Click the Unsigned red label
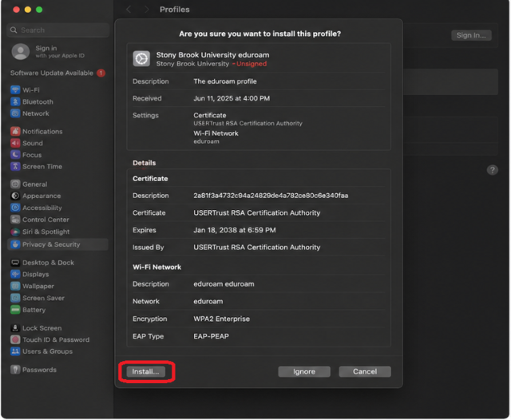This screenshot has height=420, width=511. [252, 64]
